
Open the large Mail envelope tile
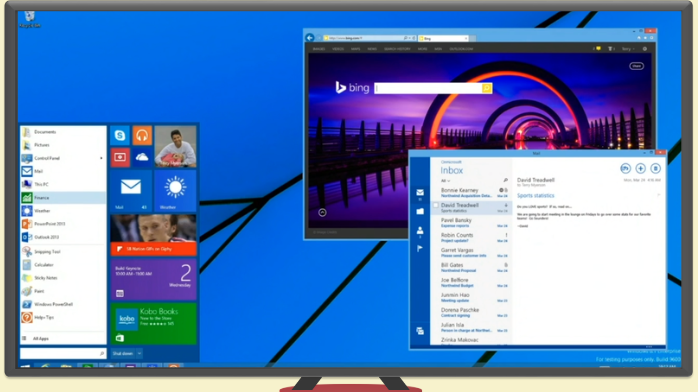click(x=131, y=190)
